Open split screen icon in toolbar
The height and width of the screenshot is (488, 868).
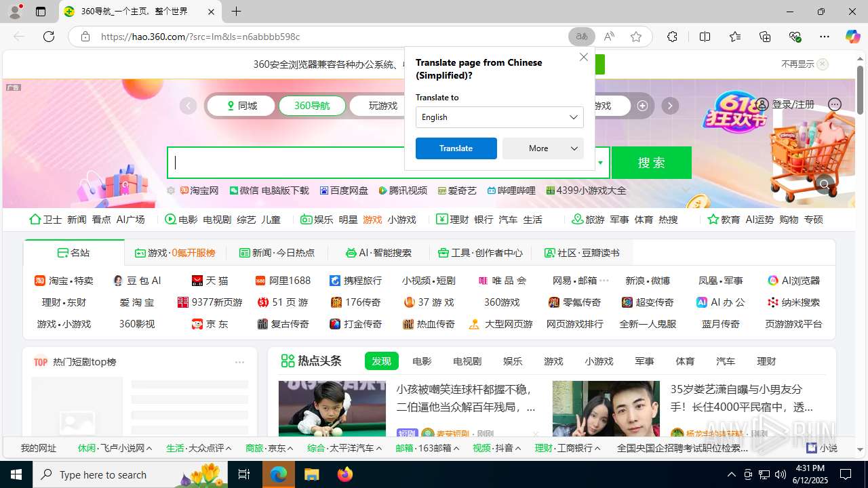tap(705, 37)
